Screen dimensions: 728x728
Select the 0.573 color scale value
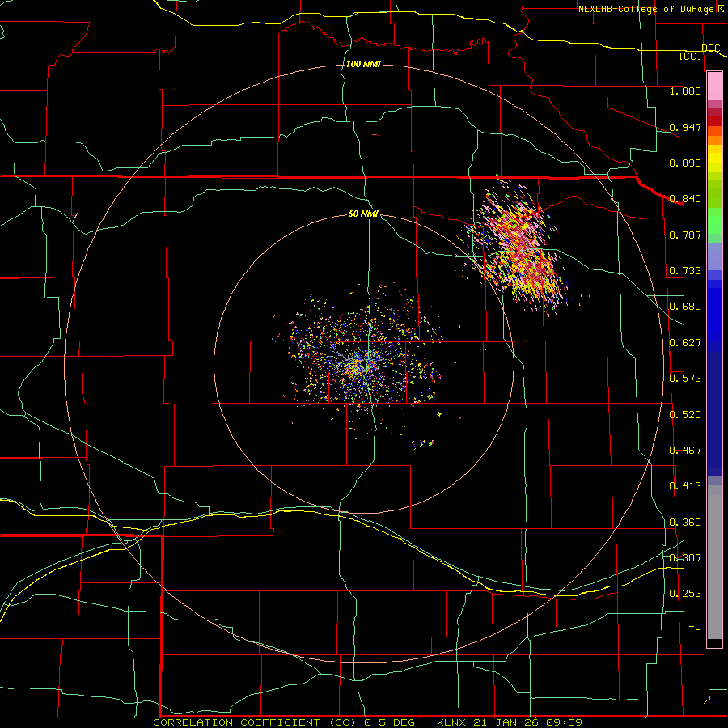click(685, 378)
